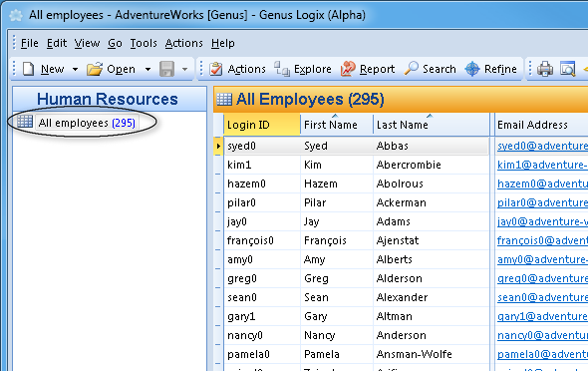Select the greg0 login ID cell

pos(262,278)
